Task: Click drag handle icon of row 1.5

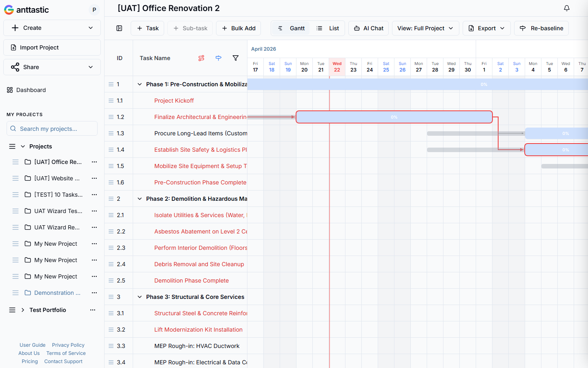Action: [x=111, y=166]
